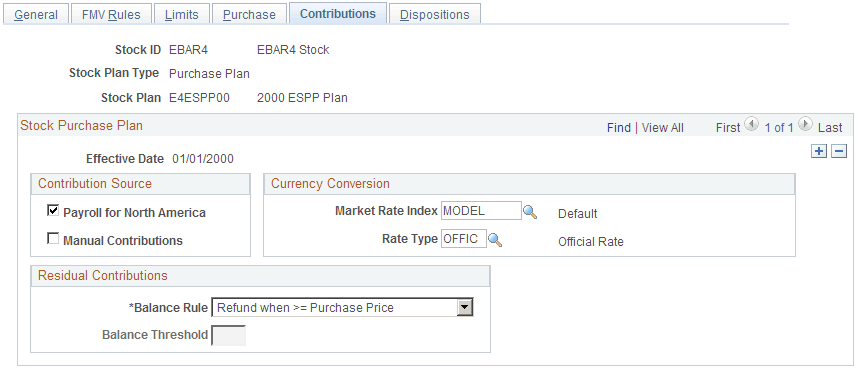Click the Last navigation link
The height and width of the screenshot is (371, 859).
click(x=830, y=128)
